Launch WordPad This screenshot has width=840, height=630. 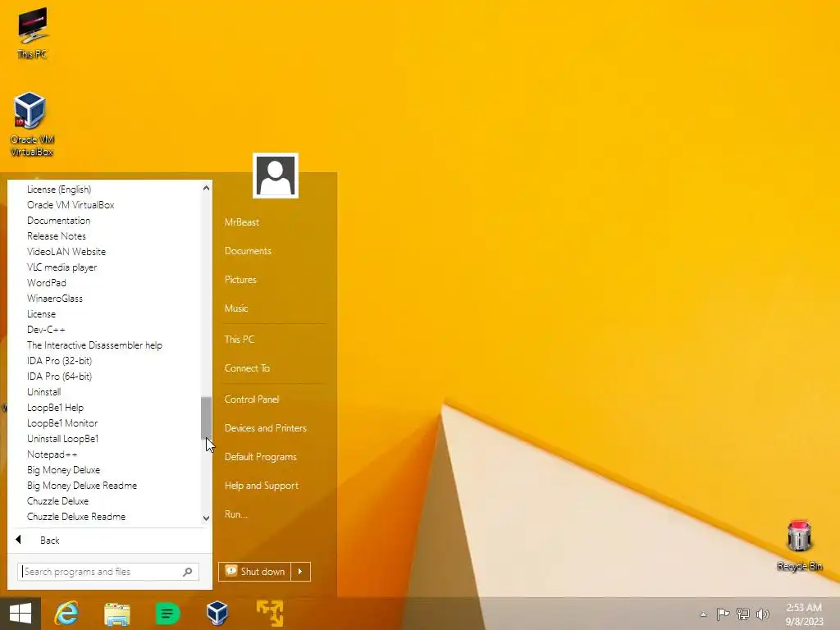click(x=47, y=282)
